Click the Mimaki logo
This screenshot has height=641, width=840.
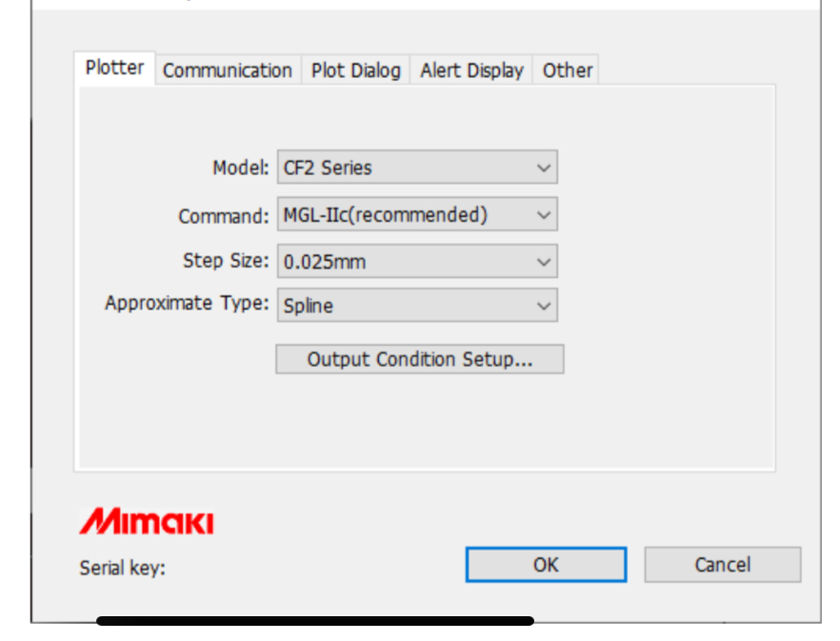(x=147, y=522)
